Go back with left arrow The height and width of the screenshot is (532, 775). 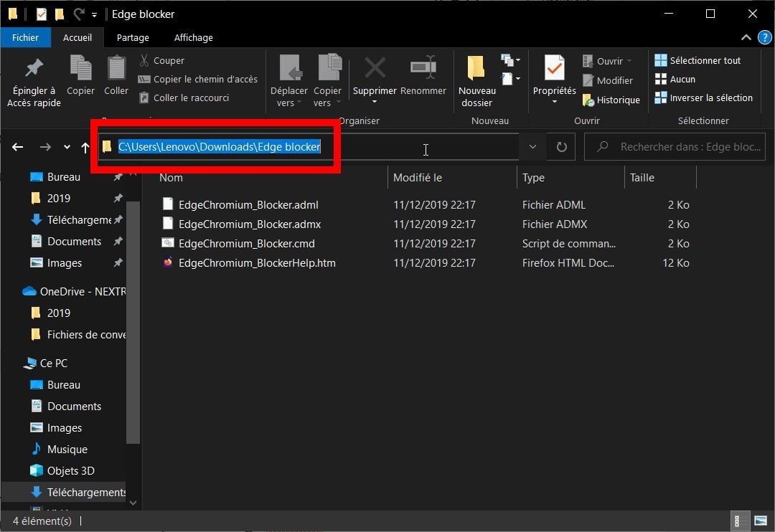(18, 147)
